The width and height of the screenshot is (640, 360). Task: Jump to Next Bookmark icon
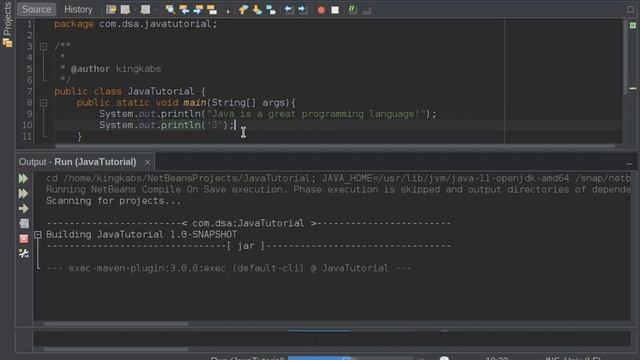(x=257, y=9)
